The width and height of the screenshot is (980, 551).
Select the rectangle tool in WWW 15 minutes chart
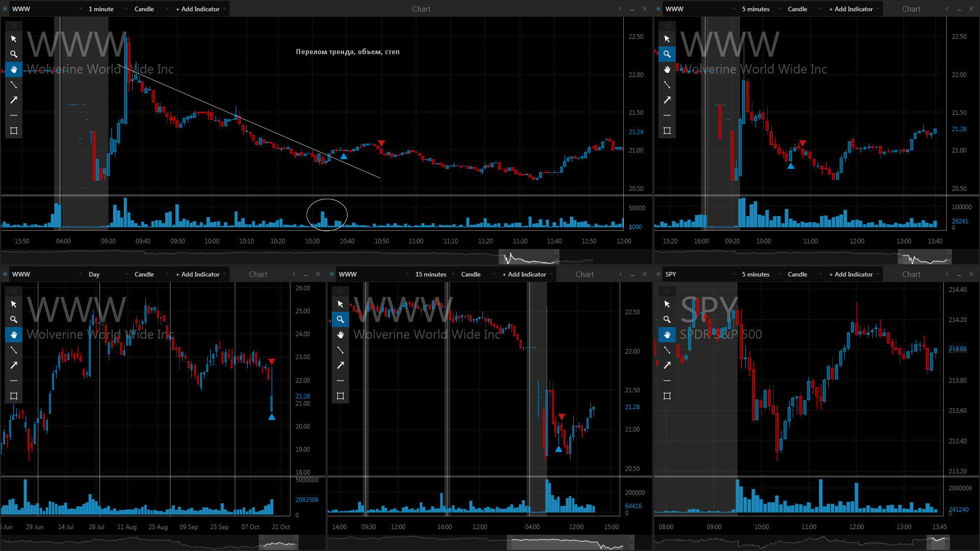tap(340, 396)
